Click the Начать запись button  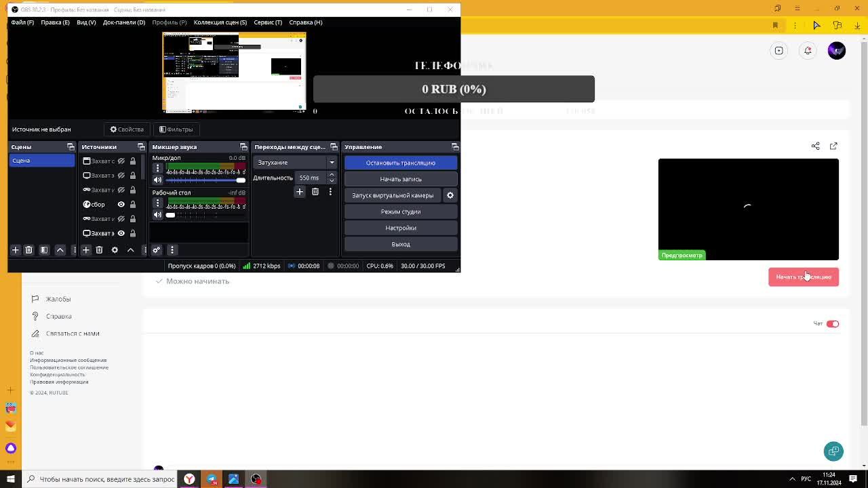click(401, 179)
